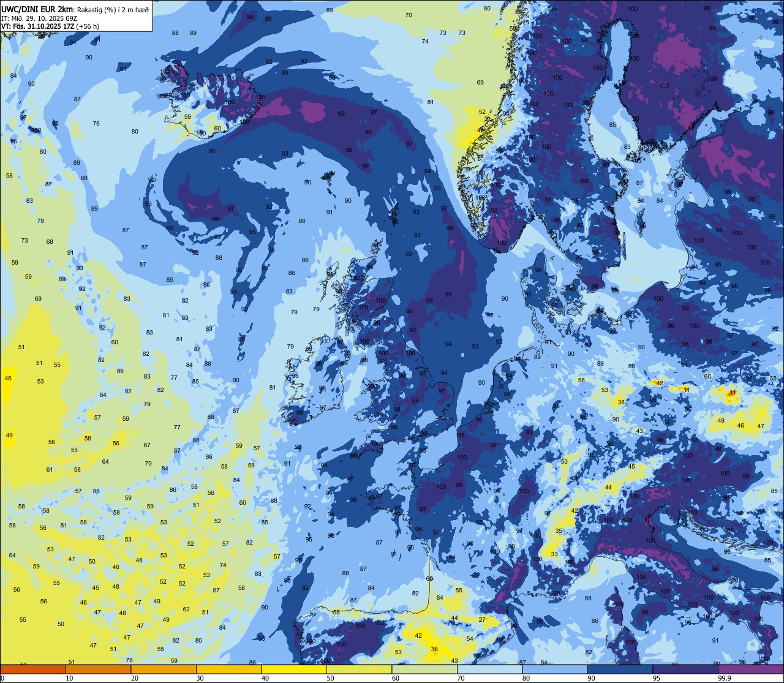The height and width of the screenshot is (683, 784).
Task: Click the legend tick label "40"
Action: (x=265, y=678)
